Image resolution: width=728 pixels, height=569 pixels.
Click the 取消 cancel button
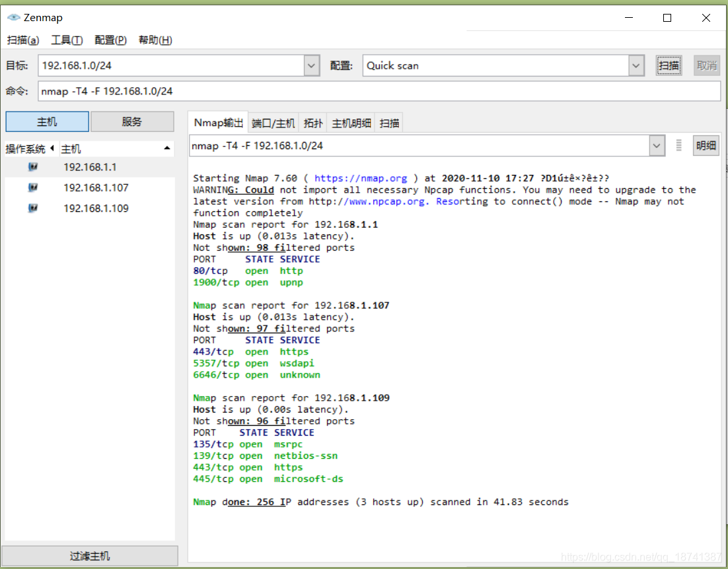(707, 65)
